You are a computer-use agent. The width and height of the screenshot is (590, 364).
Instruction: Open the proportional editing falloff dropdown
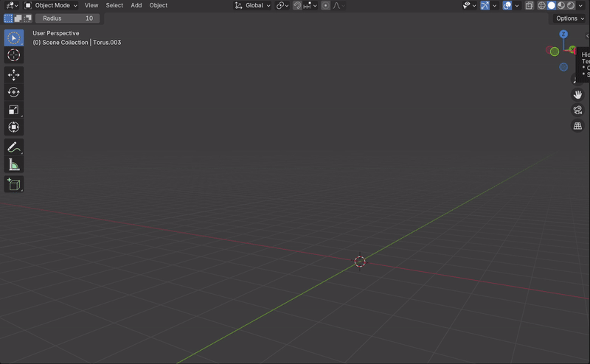pos(339,5)
